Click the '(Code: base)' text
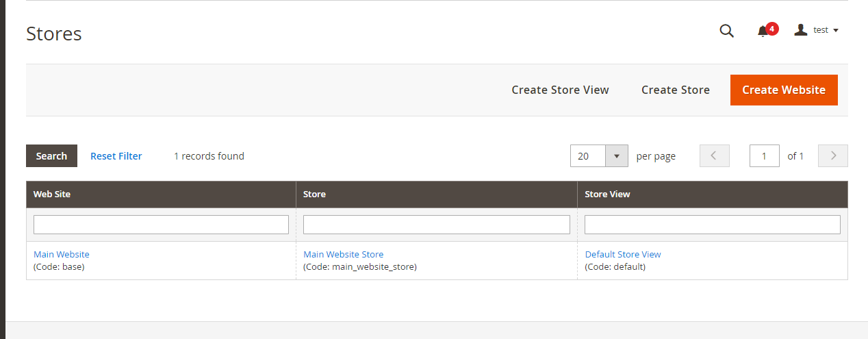This screenshot has width=868, height=339. coord(59,266)
